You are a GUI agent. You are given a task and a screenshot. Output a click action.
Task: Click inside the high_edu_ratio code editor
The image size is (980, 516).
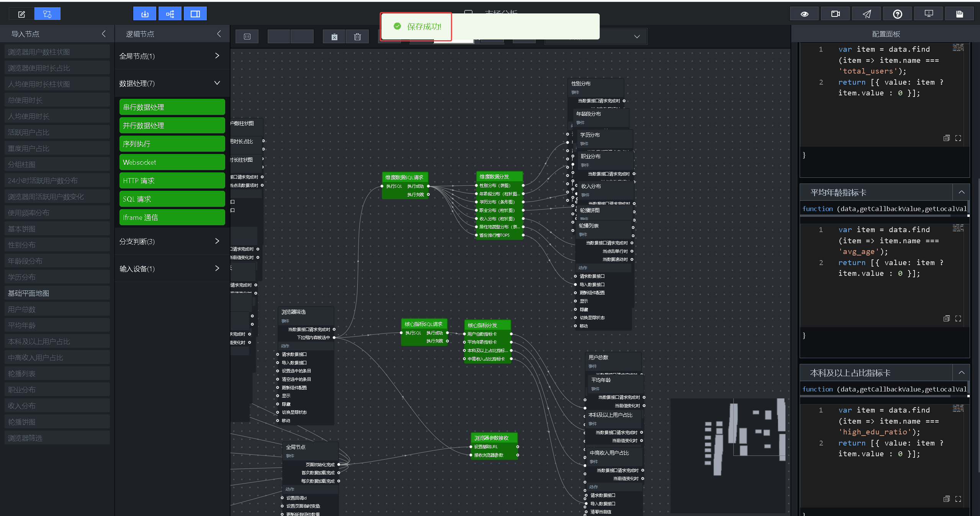pyautogui.click(x=885, y=456)
